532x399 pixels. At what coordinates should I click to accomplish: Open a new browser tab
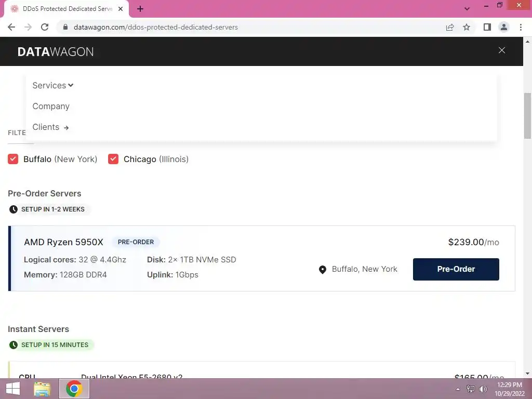tap(140, 9)
